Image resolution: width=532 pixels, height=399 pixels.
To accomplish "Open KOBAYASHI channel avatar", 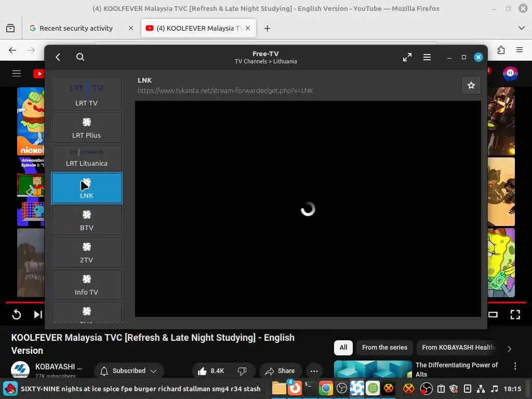I will [20, 370].
